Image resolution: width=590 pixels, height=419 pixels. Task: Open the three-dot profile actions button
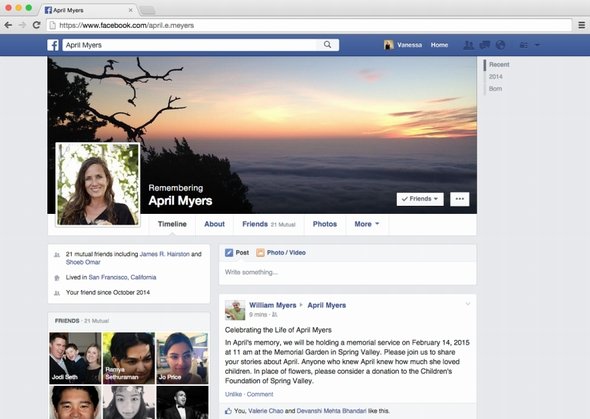[460, 199]
